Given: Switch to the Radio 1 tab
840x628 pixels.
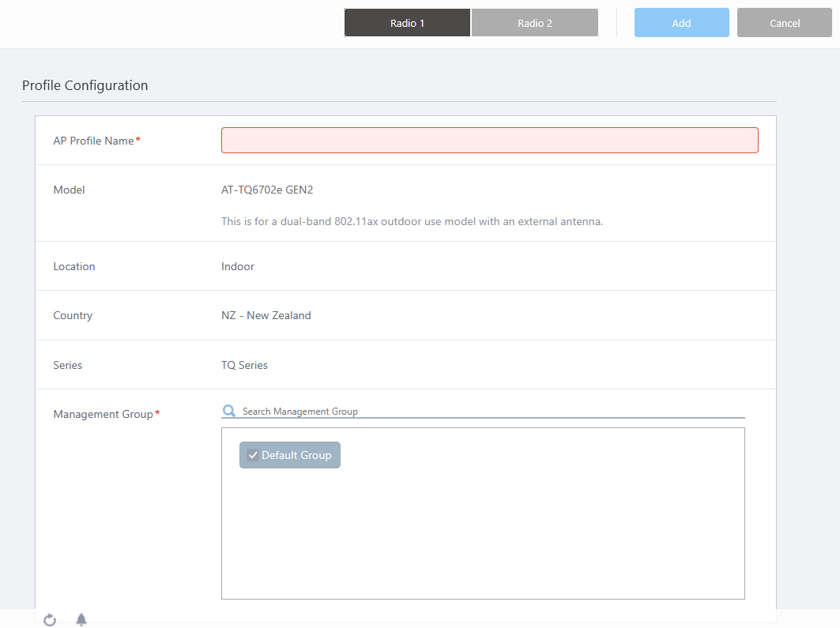Looking at the screenshot, I should (407, 23).
